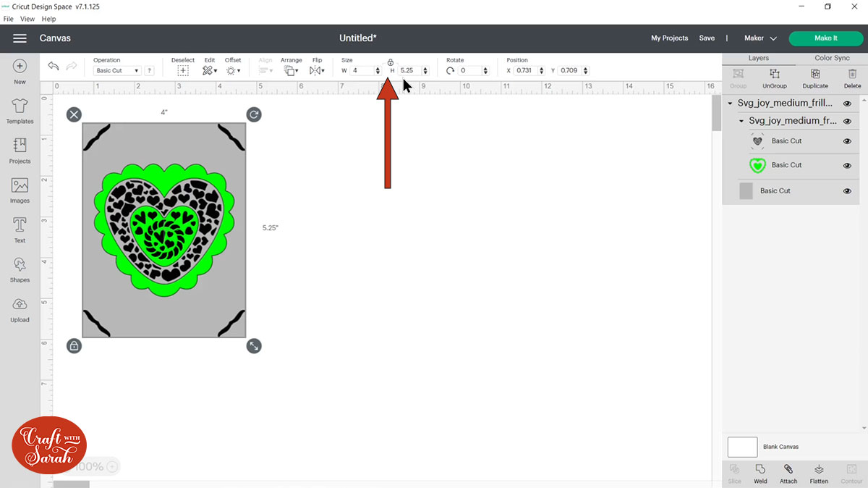868x488 pixels.
Task: Click the Blank Canvas color swatch
Action: coord(742,447)
